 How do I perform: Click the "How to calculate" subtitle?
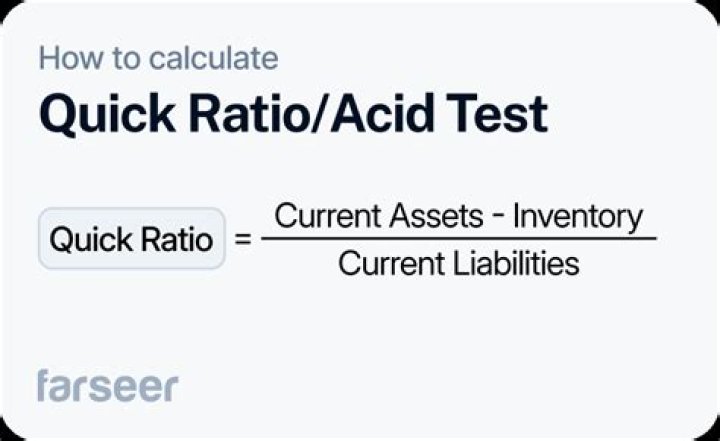pyautogui.click(x=157, y=57)
